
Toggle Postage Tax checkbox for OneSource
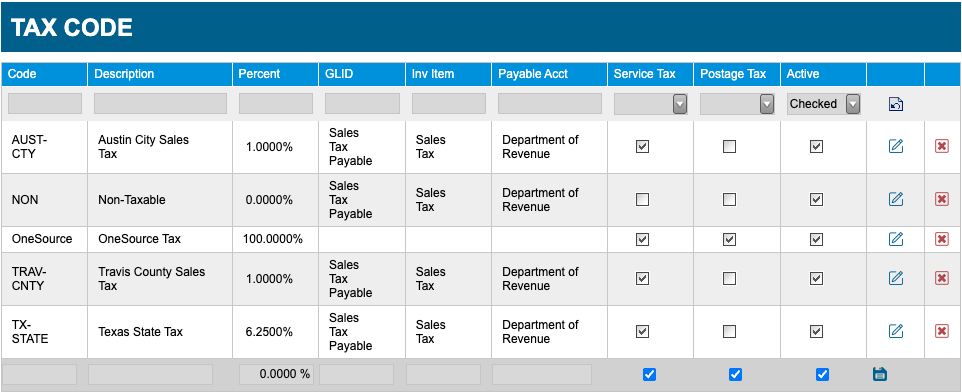(x=729, y=239)
